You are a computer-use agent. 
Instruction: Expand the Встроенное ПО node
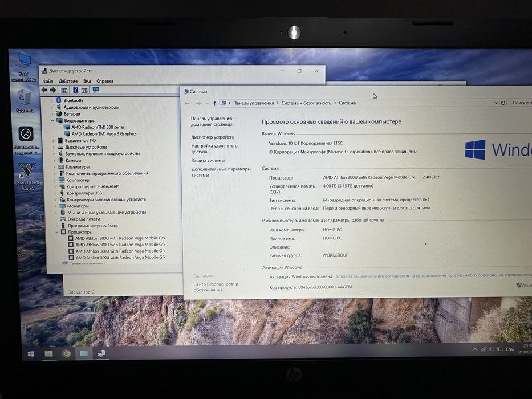point(53,140)
